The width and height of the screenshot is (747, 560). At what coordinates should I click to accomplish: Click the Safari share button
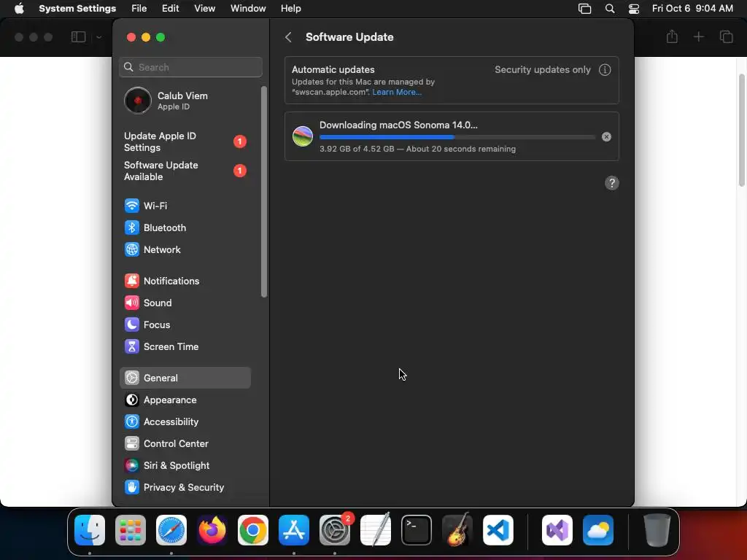(x=672, y=36)
